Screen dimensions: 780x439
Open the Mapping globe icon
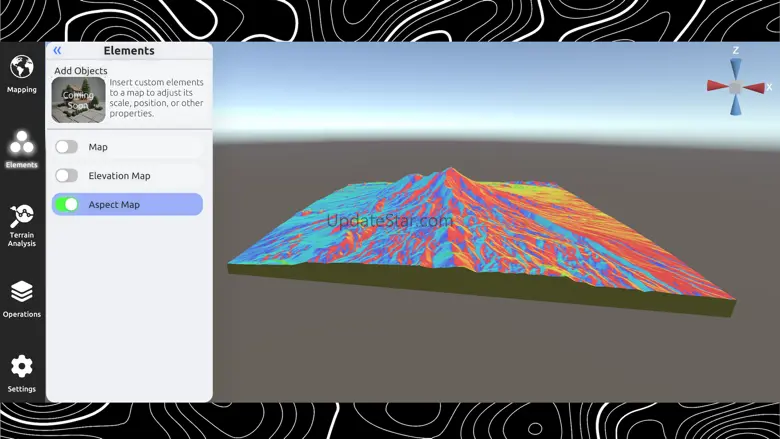[x=21, y=67]
